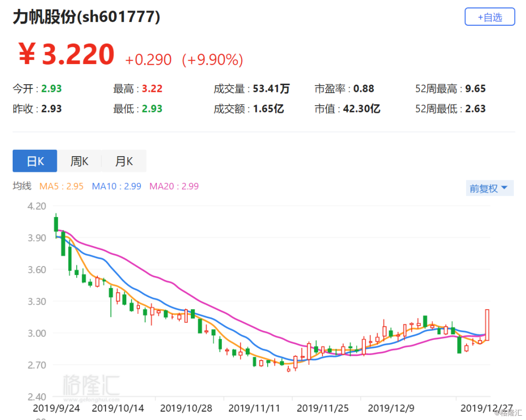This screenshot has height=420, width=526.
Task: Click the percent change (+9.90%) value
Action: (213, 60)
